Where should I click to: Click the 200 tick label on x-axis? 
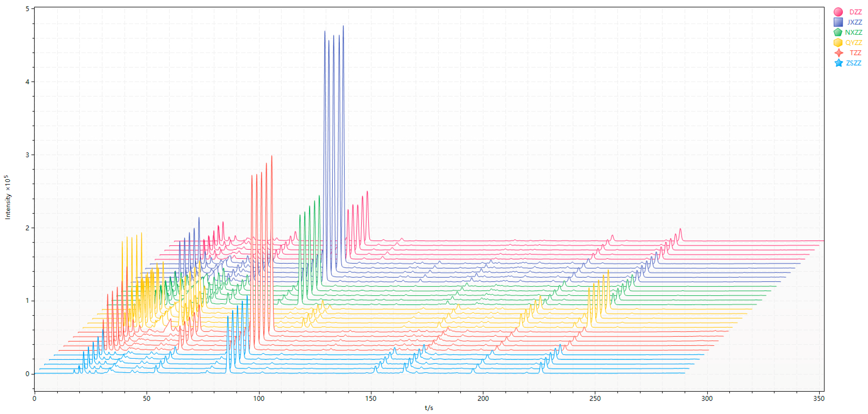[483, 399]
